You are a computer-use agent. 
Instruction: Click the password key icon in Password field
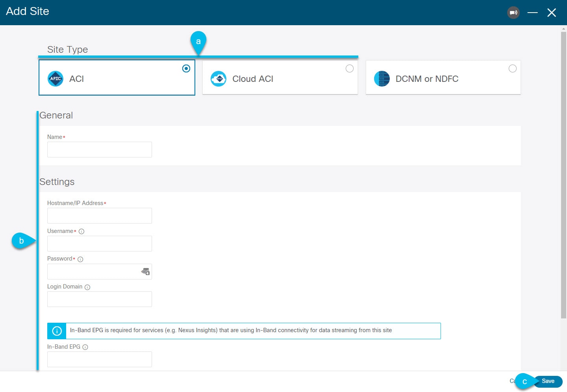point(145,272)
